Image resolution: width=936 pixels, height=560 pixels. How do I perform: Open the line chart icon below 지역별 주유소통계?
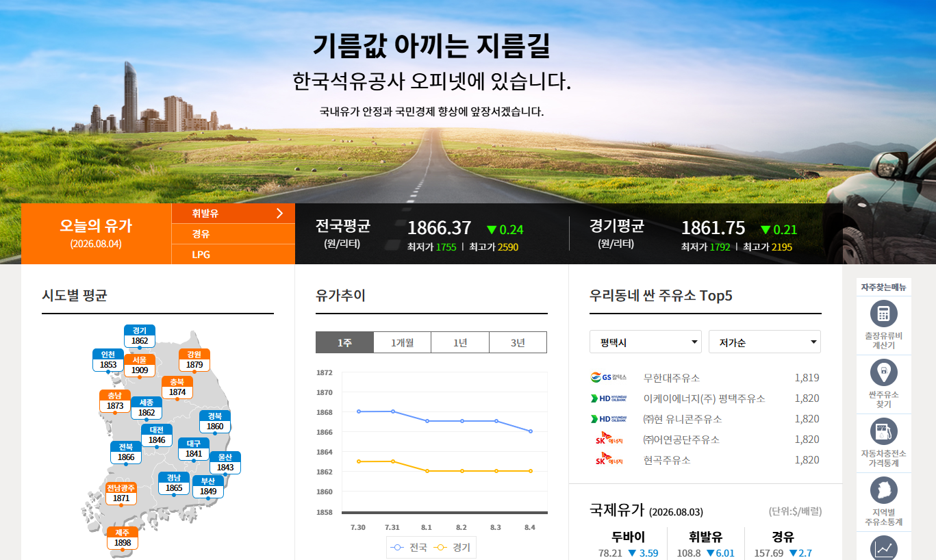(883, 548)
